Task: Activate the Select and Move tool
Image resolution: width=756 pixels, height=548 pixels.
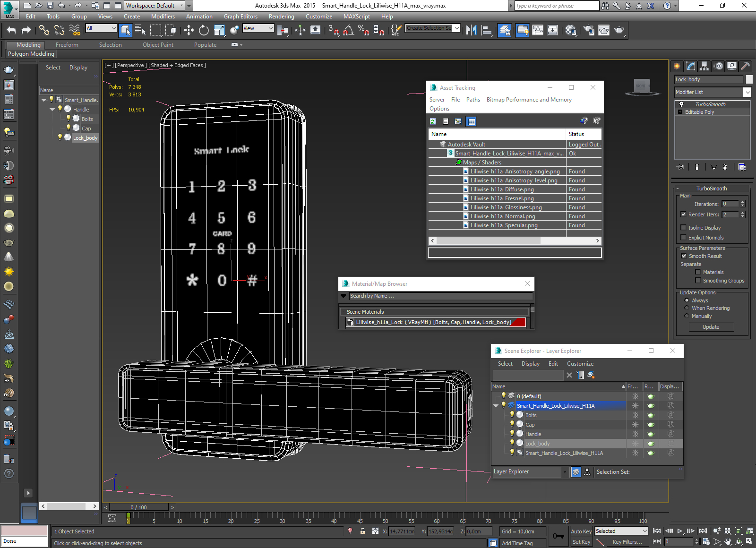Action: (189, 30)
